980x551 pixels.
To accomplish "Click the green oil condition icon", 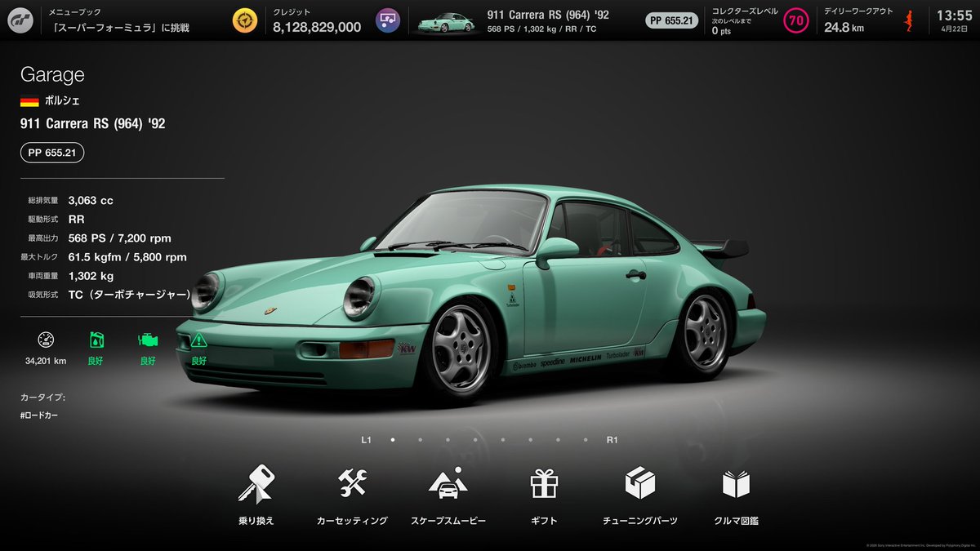I will coord(96,340).
